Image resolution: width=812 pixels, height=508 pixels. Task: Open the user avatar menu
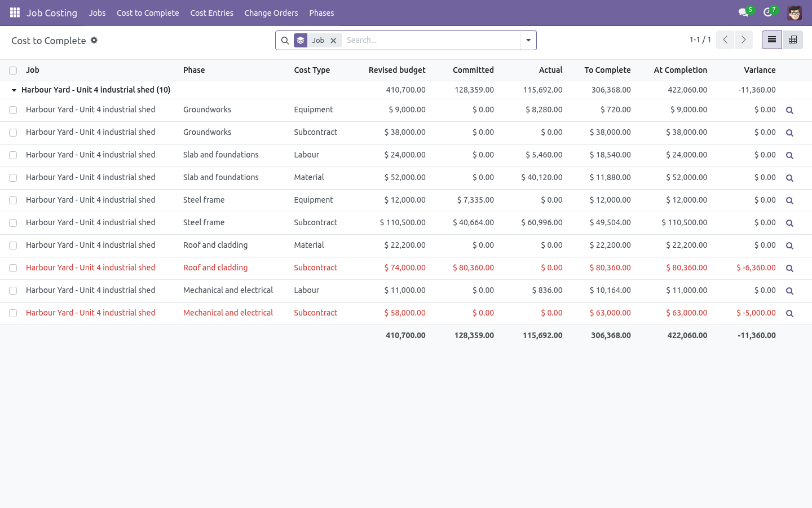[795, 12]
